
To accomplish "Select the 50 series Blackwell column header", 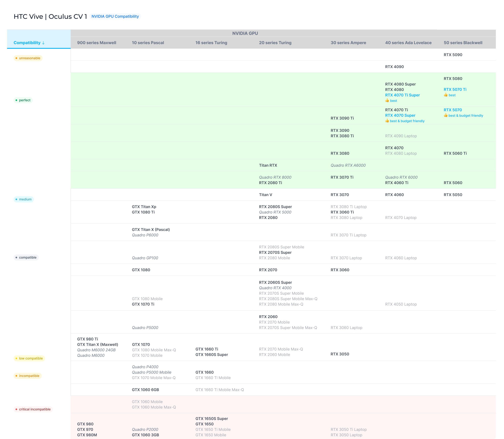I will pyautogui.click(x=463, y=43).
